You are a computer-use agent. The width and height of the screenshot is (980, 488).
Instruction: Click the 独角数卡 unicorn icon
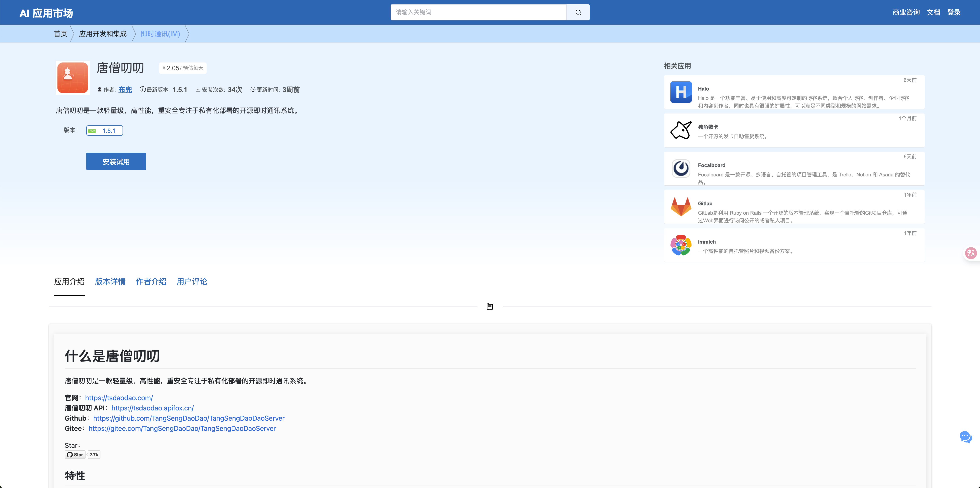click(681, 130)
